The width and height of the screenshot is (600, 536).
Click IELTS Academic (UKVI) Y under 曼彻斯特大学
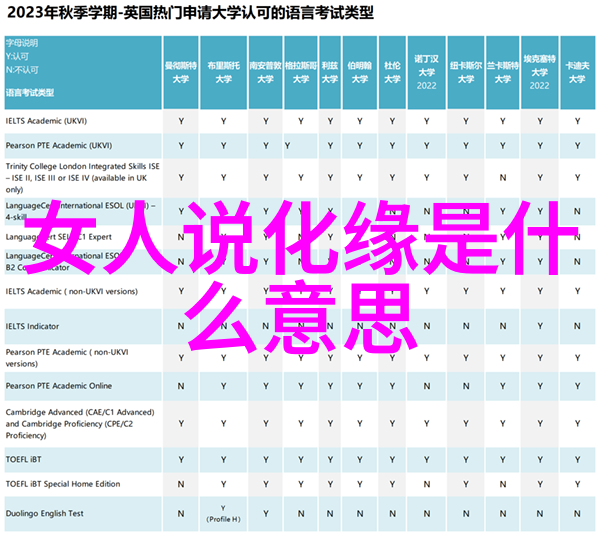click(x=181, y=121)
